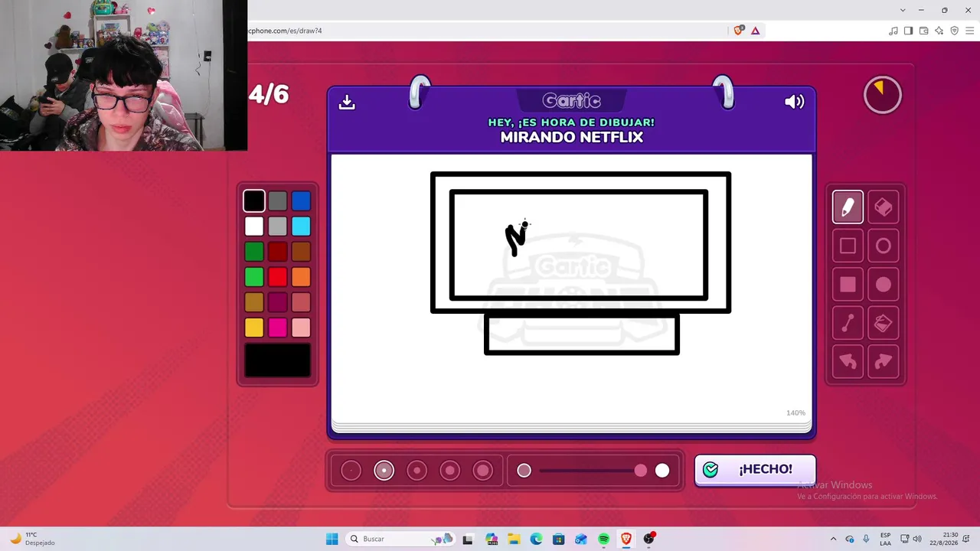Pick the filled ellipse tool
This screenshot has height=551, width=980.
tap(883, 285)
